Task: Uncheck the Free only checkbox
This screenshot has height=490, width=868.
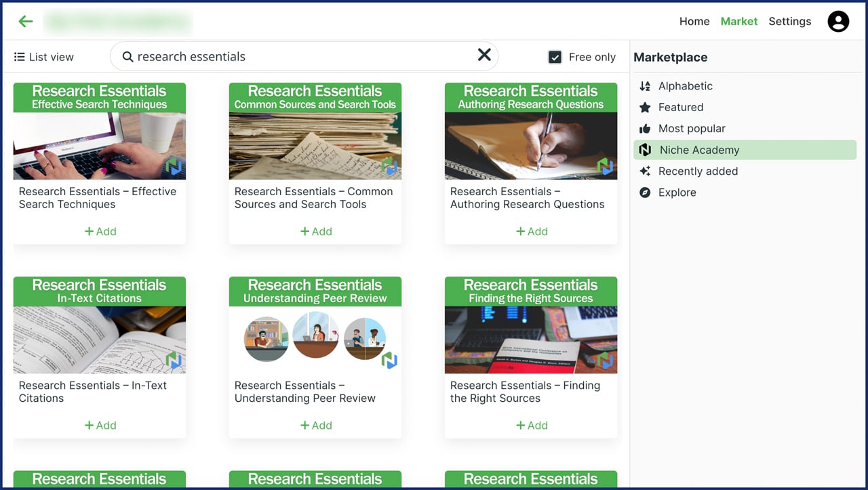Action: (555, 57)
